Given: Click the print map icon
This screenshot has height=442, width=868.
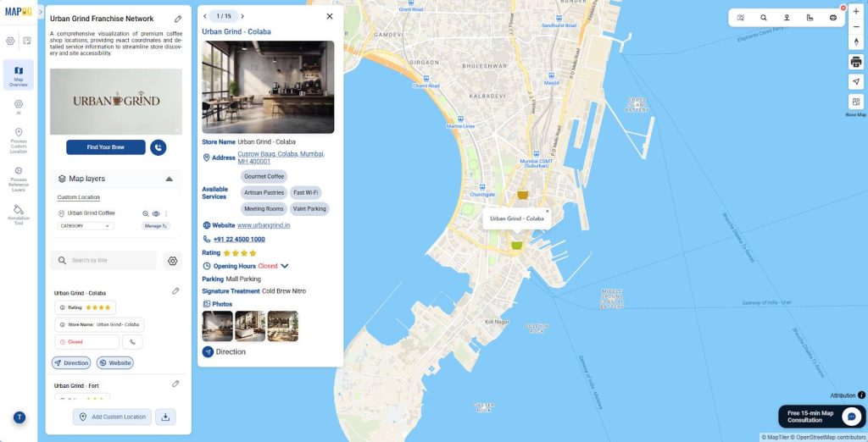Looking at the screenshot, I should 856,62.
